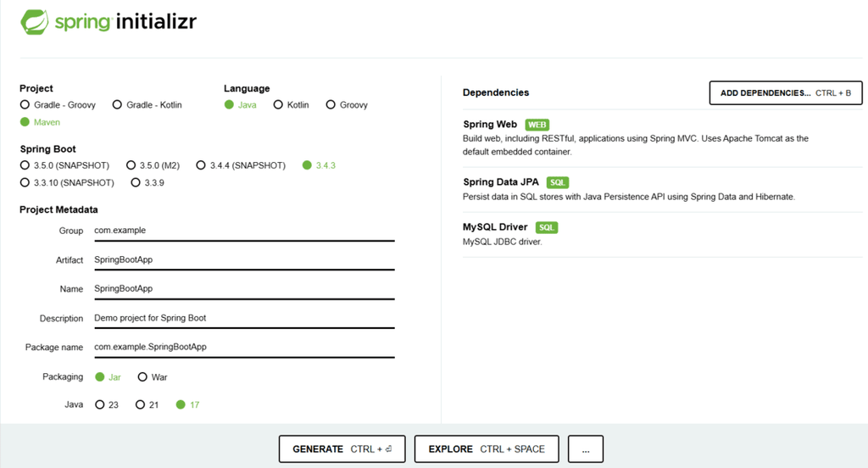Click the Spring Web dependency entry
The image size is (868, 468).
tap(662, 138)
